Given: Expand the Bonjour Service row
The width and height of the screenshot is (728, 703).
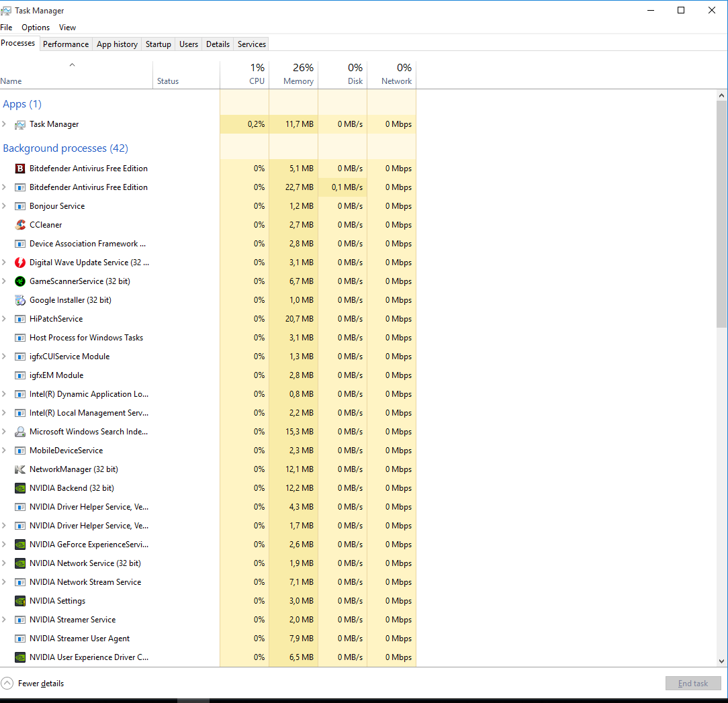Looking at the screenshot, I should point(4,205).
